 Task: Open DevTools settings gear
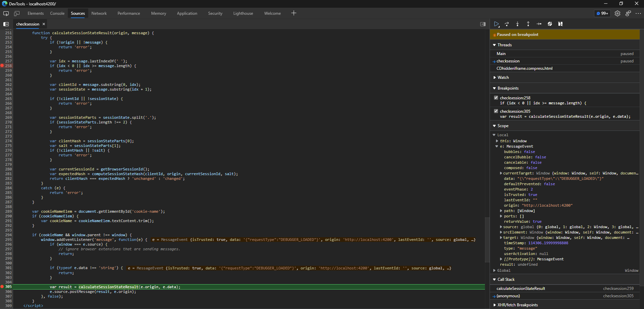pyautogui.click(x=617, y=13)
